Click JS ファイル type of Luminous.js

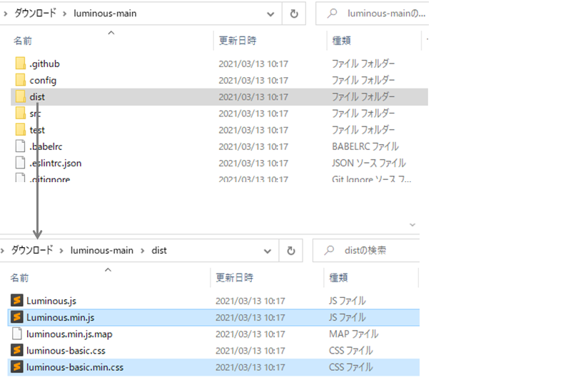(348, 301)
